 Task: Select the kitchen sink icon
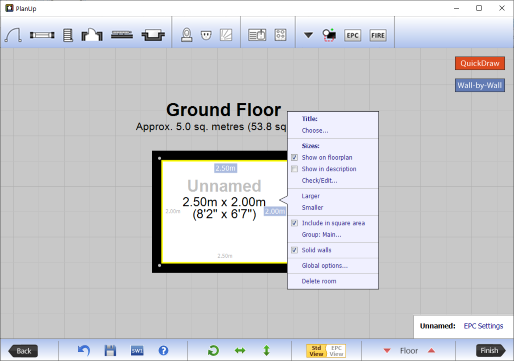257,35
